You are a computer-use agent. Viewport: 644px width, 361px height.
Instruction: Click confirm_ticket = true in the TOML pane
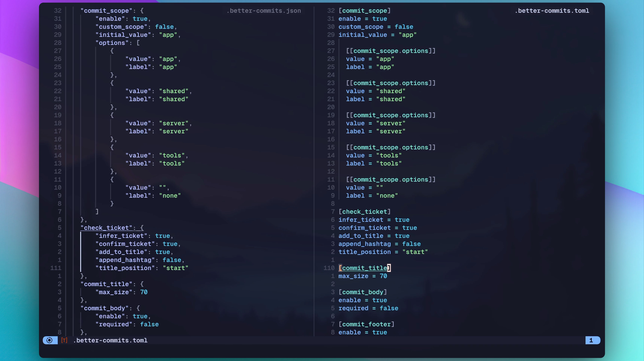coord(378,228)
